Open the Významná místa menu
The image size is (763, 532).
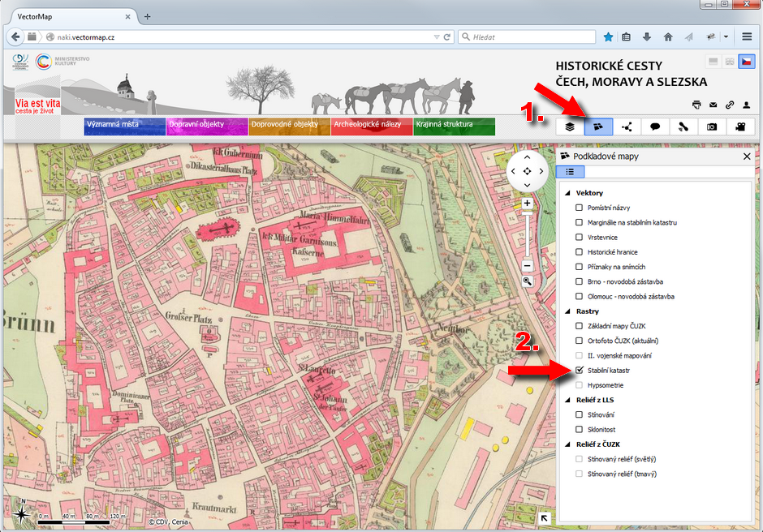pyautogui.click(x=124, y=127)
